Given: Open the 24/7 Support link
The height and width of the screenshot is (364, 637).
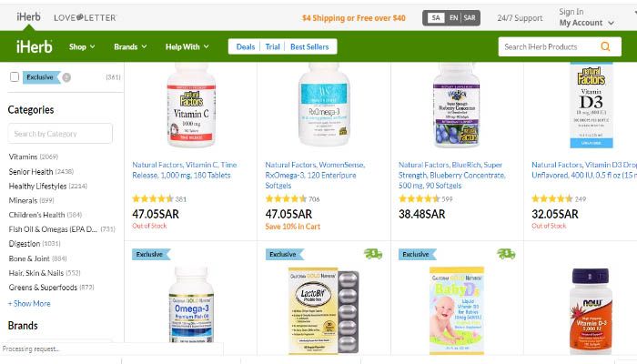Looking at the screenshot, I should pos(520,18).
